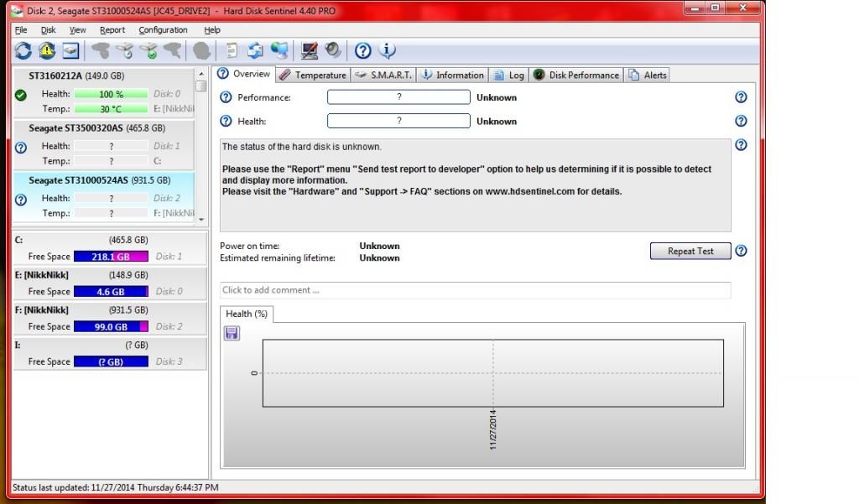
Task: Click the question icon before the Performance label
Action: pos(226,97)
